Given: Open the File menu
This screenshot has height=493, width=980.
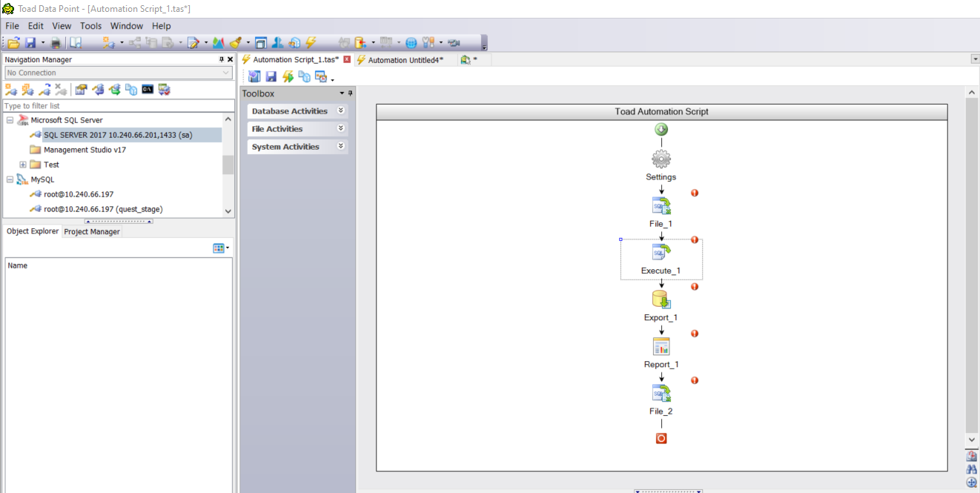Looking at the screenshot, I should click(12, 26).
